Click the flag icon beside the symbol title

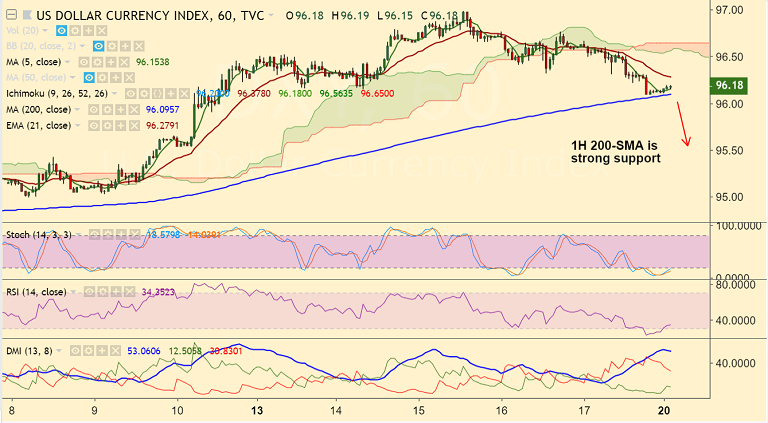(27, 15)
